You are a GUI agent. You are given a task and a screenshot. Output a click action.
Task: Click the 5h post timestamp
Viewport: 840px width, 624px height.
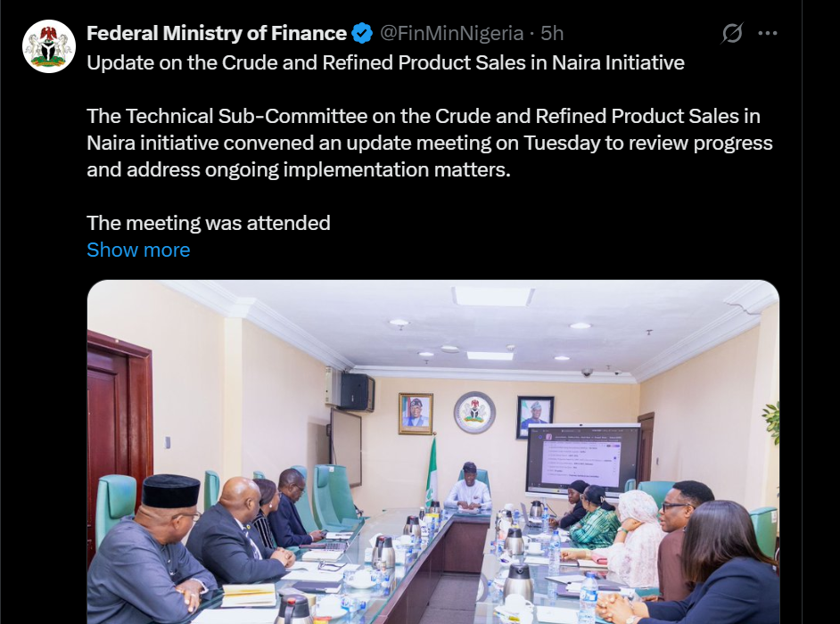(x=553, y=34)
